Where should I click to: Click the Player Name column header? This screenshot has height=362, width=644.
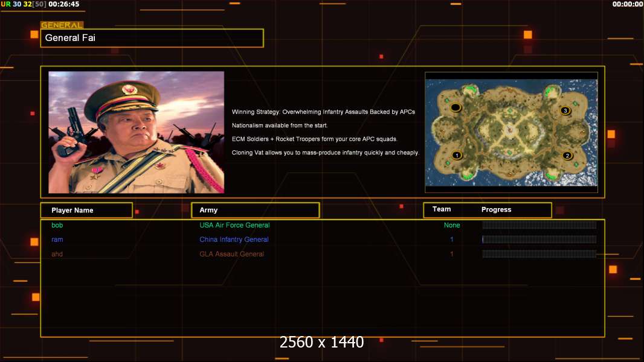pyautogui.click(x=86, y=210)
